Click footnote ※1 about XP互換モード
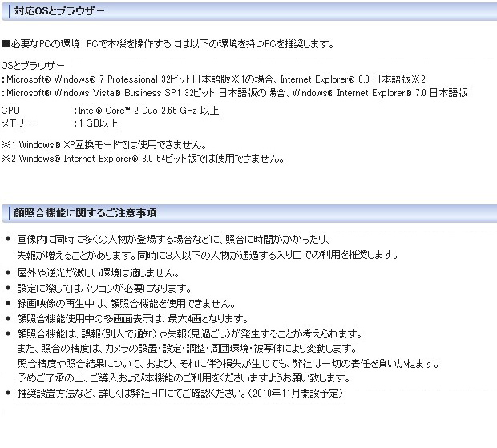497x448 pixels. click(104, 145)
